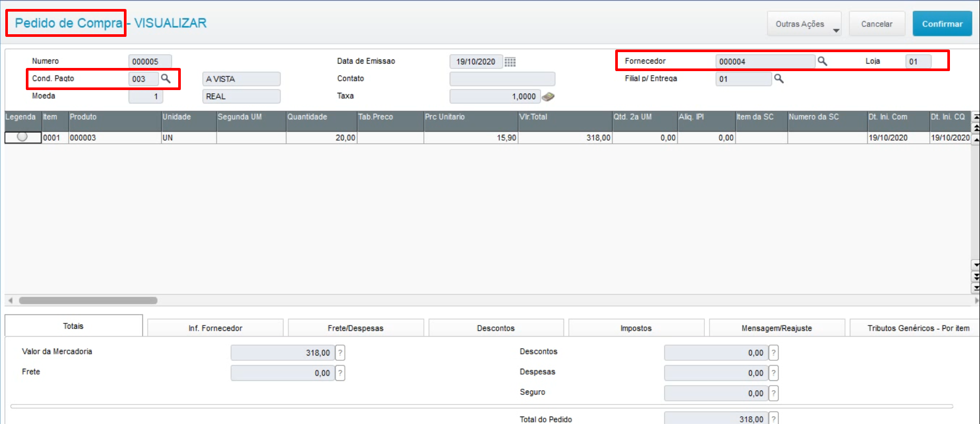Open the Frete/Despesas tab
This screenshot has width=980, height=424.
point(356,328)
